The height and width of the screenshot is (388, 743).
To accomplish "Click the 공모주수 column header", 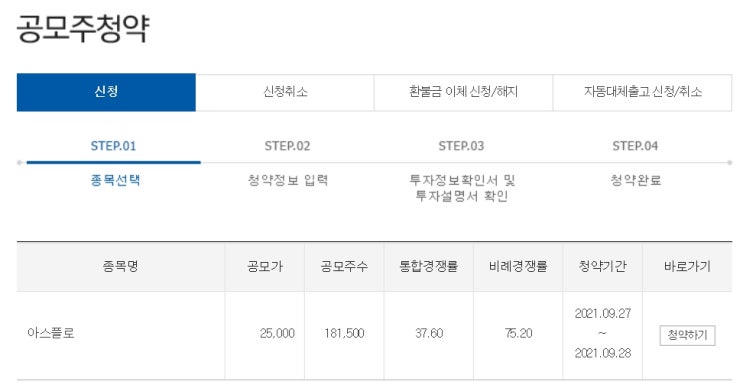I will point(344,266).
